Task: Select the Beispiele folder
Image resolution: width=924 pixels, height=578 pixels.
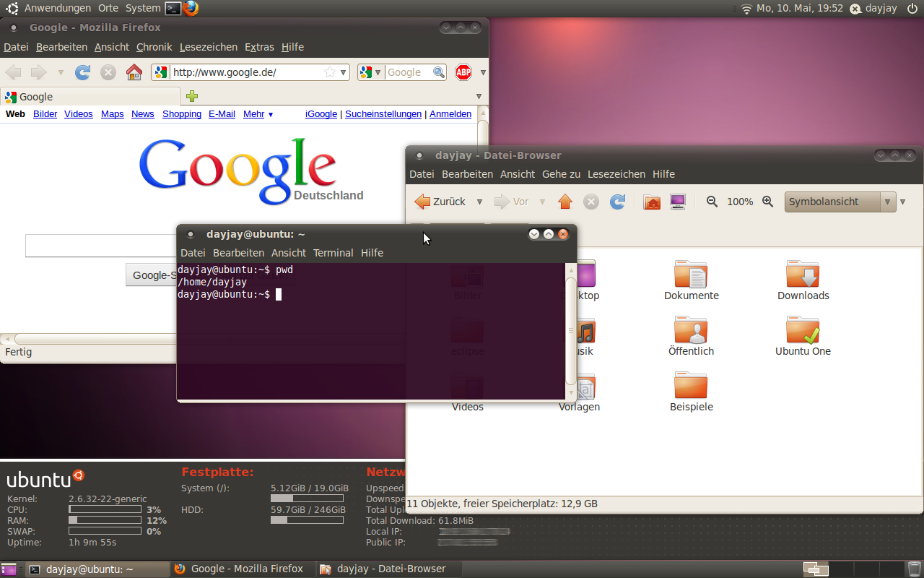Action: (x=692, y=392)
